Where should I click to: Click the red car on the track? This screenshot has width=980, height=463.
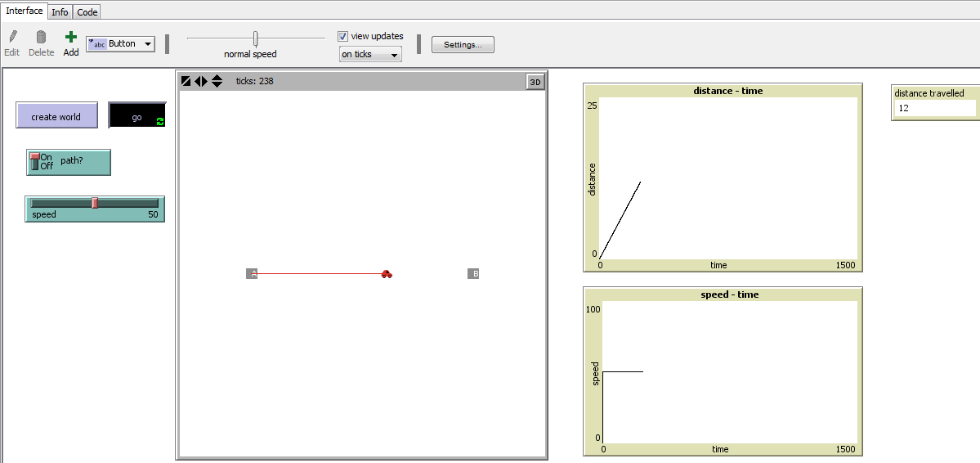point(387,274)
